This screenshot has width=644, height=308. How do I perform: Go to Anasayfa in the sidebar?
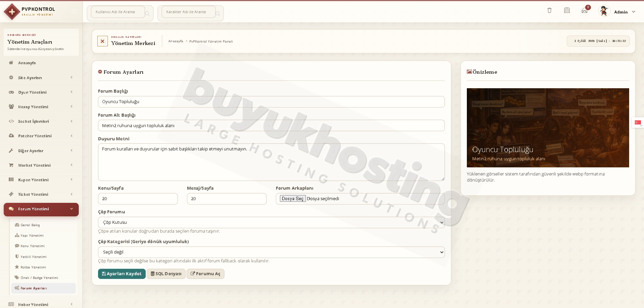click(x=27, y=63)
